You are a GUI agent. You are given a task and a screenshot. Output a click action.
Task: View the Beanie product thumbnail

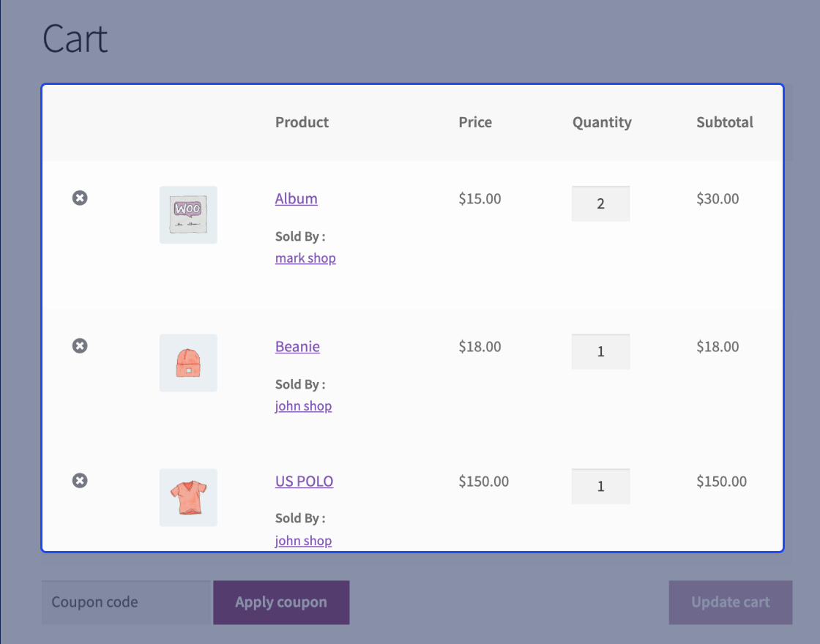pyautogui.click(x=188, y=362)
